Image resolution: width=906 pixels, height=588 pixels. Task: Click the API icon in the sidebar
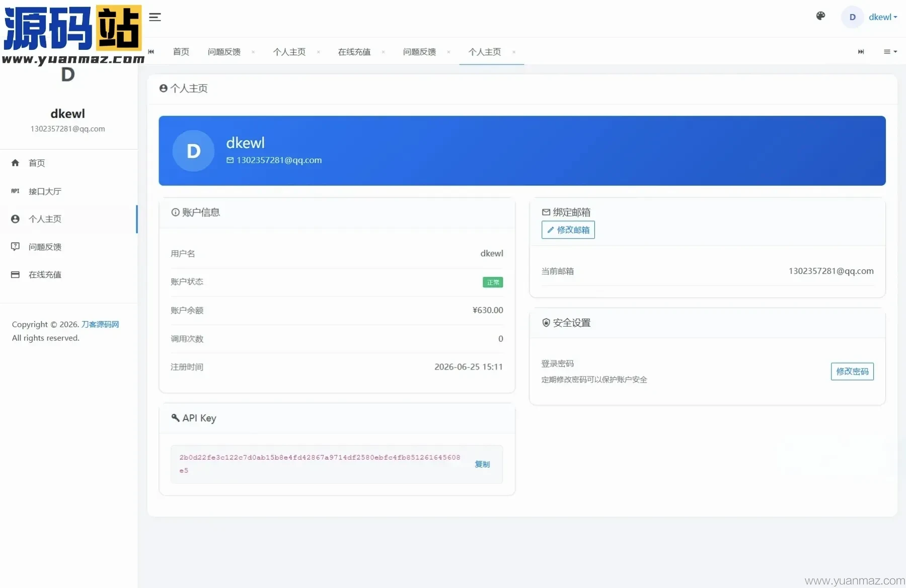[15, 191]
